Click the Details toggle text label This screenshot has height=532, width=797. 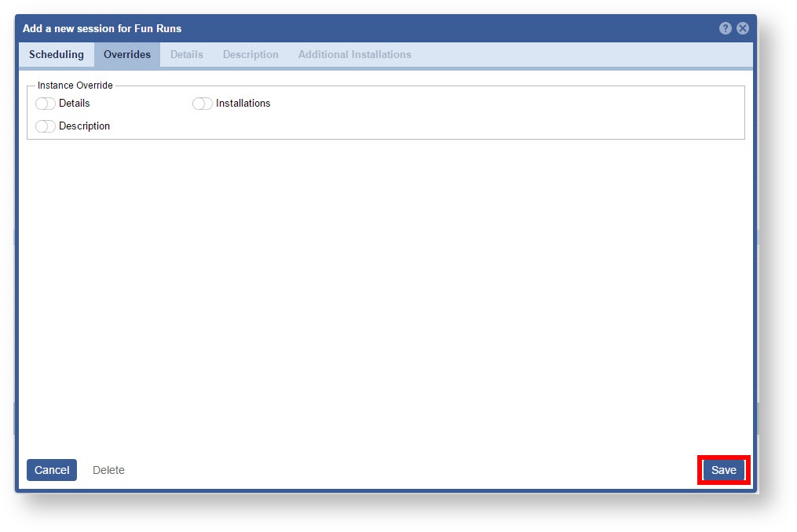tap(75, 104)
